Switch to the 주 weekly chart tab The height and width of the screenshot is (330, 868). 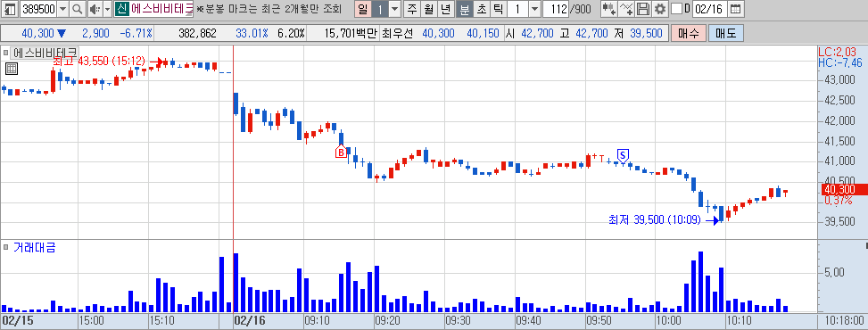pyautogui.click(x=412, y=9)
